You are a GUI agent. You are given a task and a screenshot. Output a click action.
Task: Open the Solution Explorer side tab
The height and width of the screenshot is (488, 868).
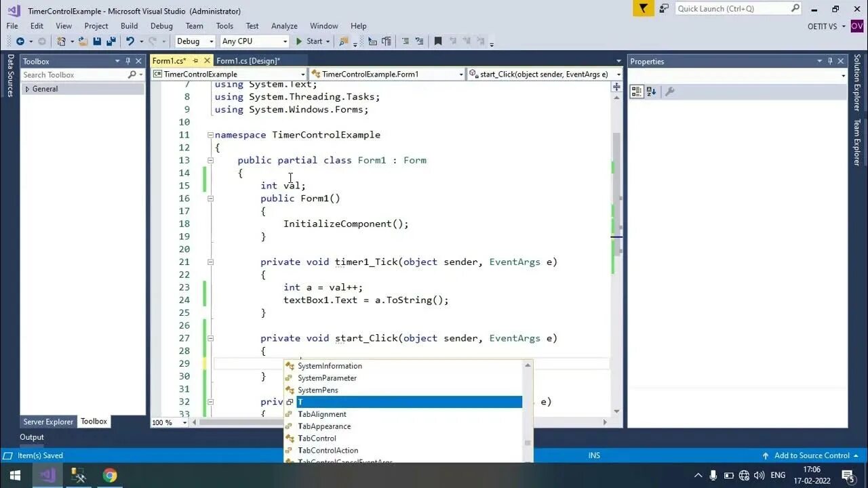(x=857, y=83)
